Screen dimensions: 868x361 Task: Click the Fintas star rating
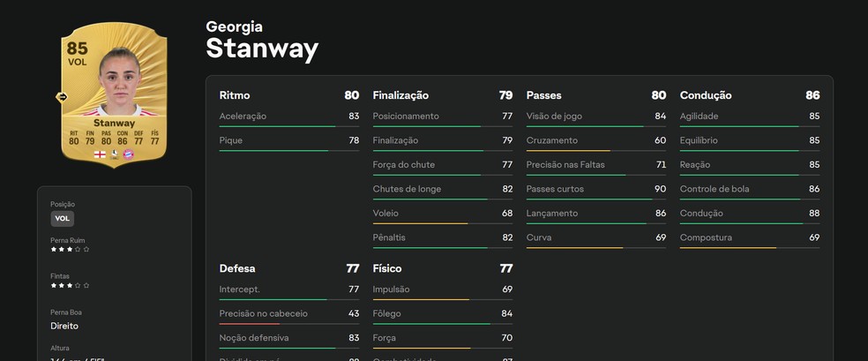click(x=70, y=286)
